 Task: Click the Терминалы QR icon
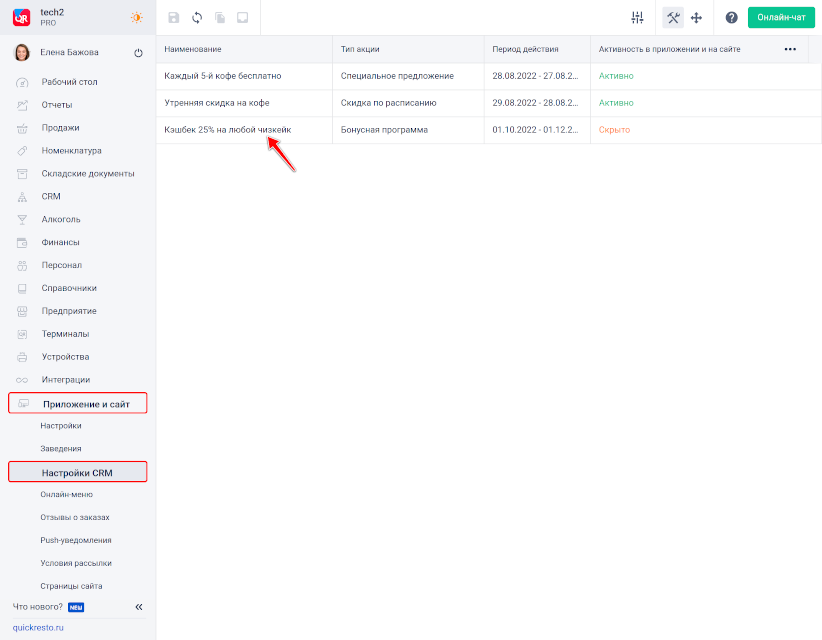(x=22, y=334)
